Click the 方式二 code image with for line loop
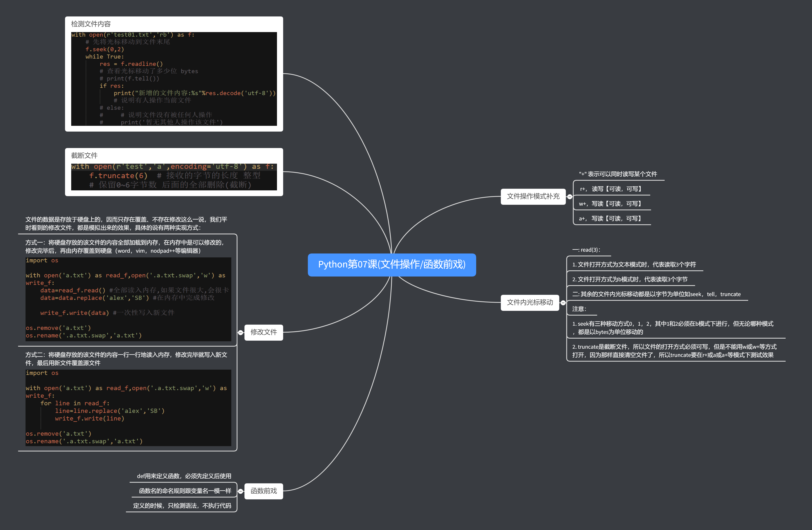 click(x=128, y=408)
